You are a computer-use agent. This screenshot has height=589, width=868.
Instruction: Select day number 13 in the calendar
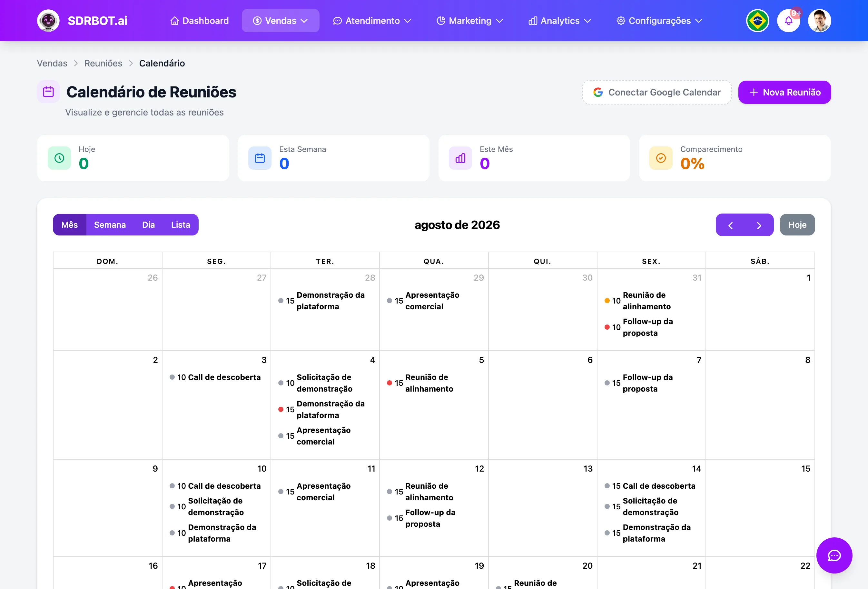(588, 469)
